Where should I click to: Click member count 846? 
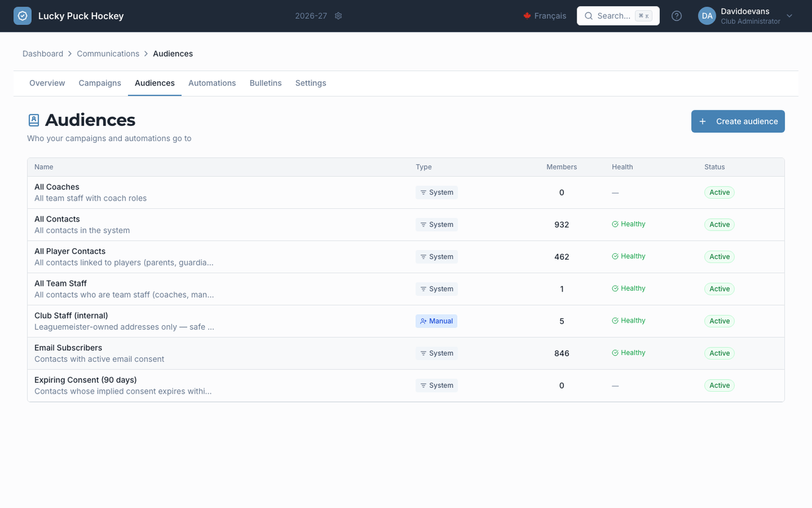click(x=561, y=353)
